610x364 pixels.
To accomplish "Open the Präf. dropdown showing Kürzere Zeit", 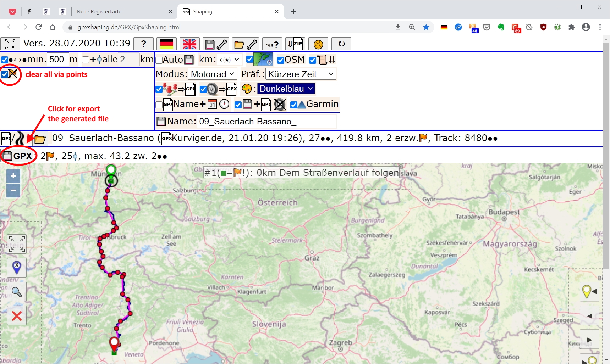I will tap(301, 74).
